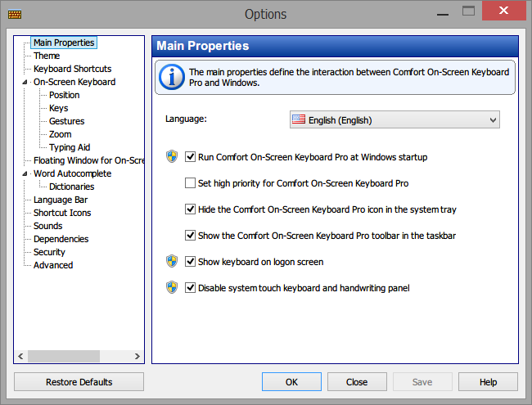Open Shortcut Icons settings
532x405 pixels.
pyautogui.click(x=62, y=213)
